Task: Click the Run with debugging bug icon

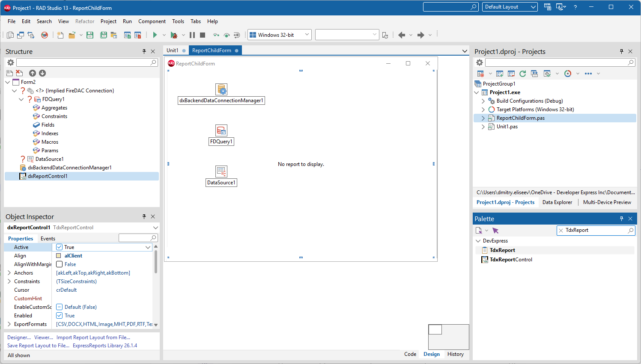Action: pyautogui.click(x=174, y=35)
